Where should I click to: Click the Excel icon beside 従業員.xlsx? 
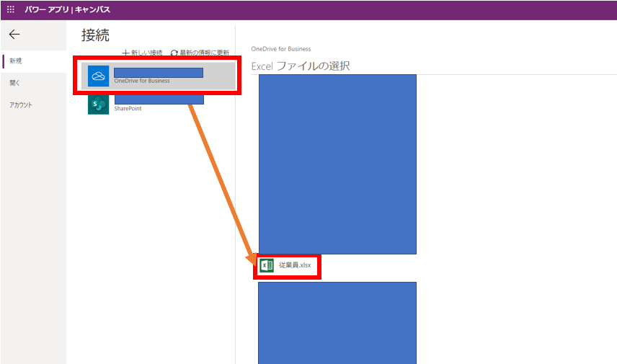click(x=267, y=265)
